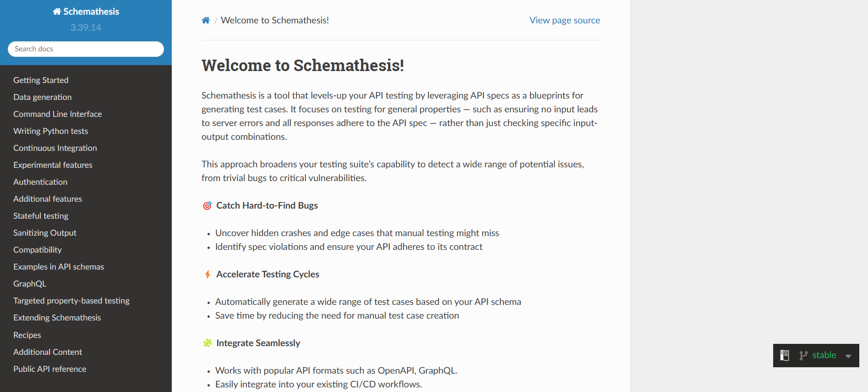Click the Schemathesis home logo link
The width and height of the screenshot is (868, 392).
pos(86,11)
